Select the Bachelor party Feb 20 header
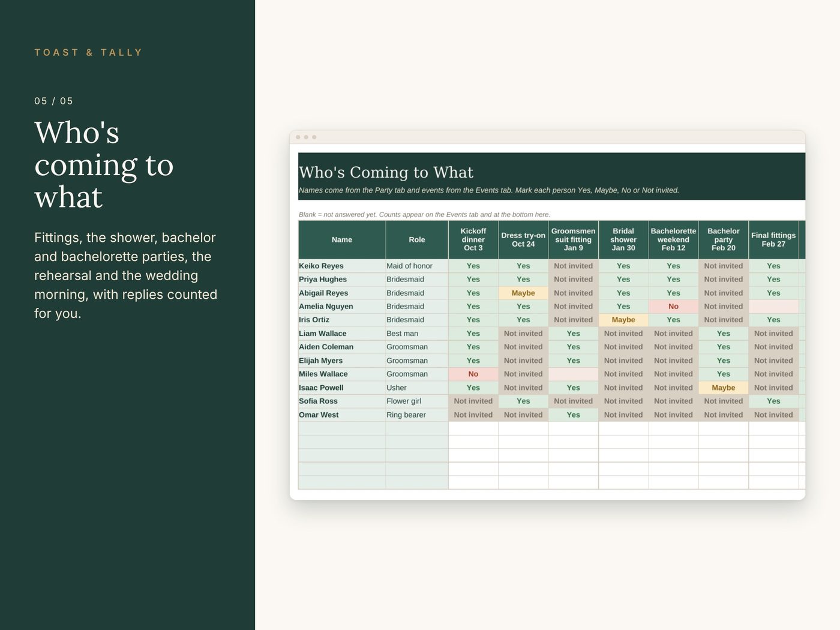The width and height of the screenshot is (840, 630). (724, 240)
